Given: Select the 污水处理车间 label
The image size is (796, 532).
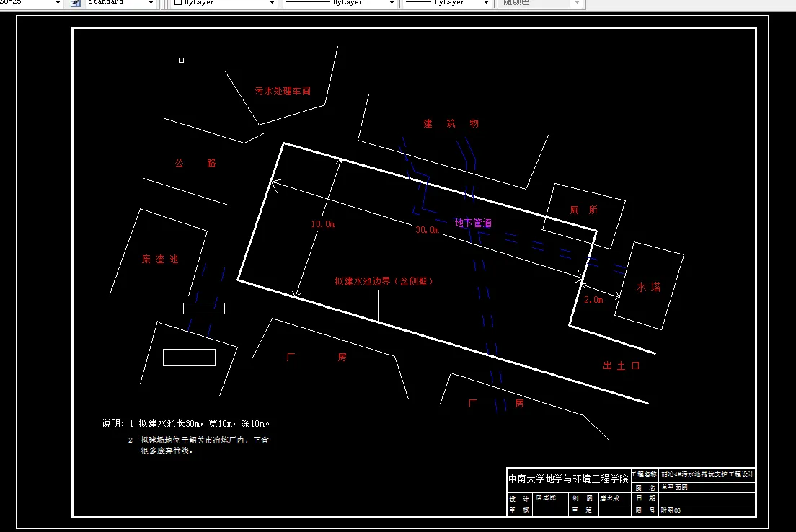Looking at the screenshot, I should (282, 91).
